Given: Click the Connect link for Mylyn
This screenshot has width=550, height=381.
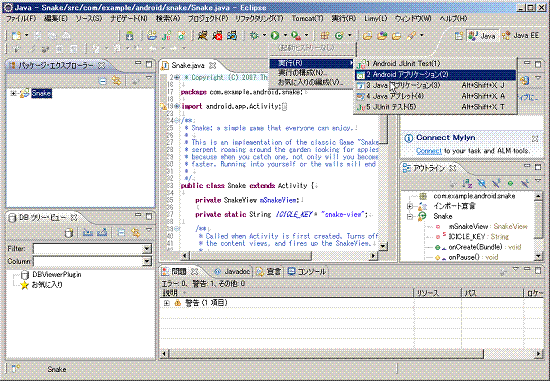Looking at the screenshot, I should (429, 151).
